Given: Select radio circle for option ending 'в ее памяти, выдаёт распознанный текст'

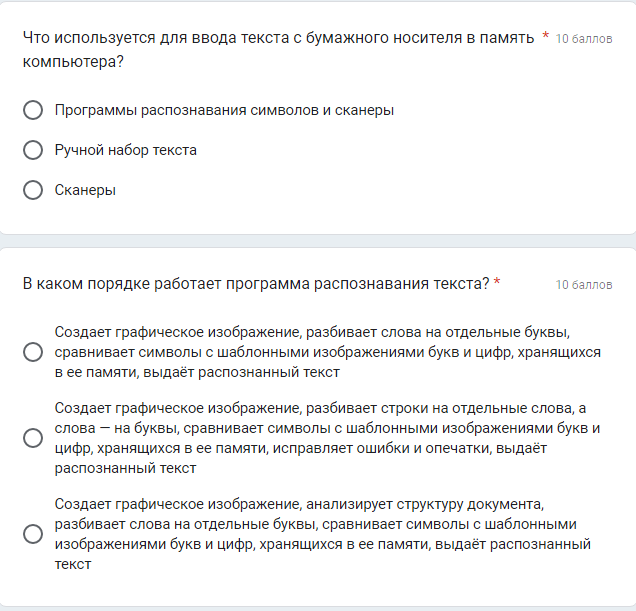Looking at the screenshot, I should (x=33, y=352).
